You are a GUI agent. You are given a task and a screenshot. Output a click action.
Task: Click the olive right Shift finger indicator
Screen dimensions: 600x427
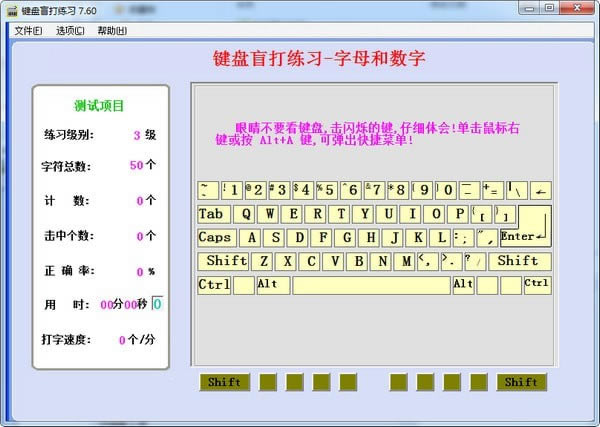coord(521,382)
